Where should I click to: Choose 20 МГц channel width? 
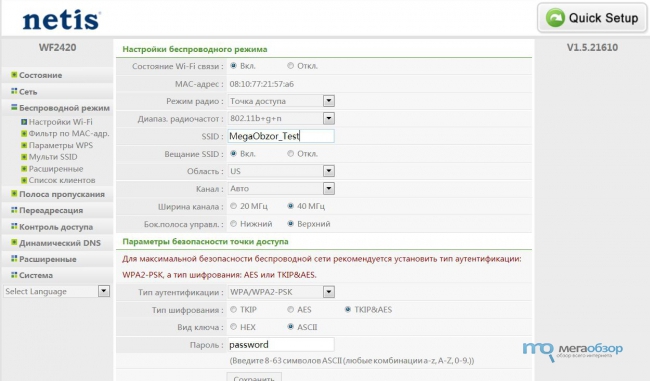pos(233,206)
